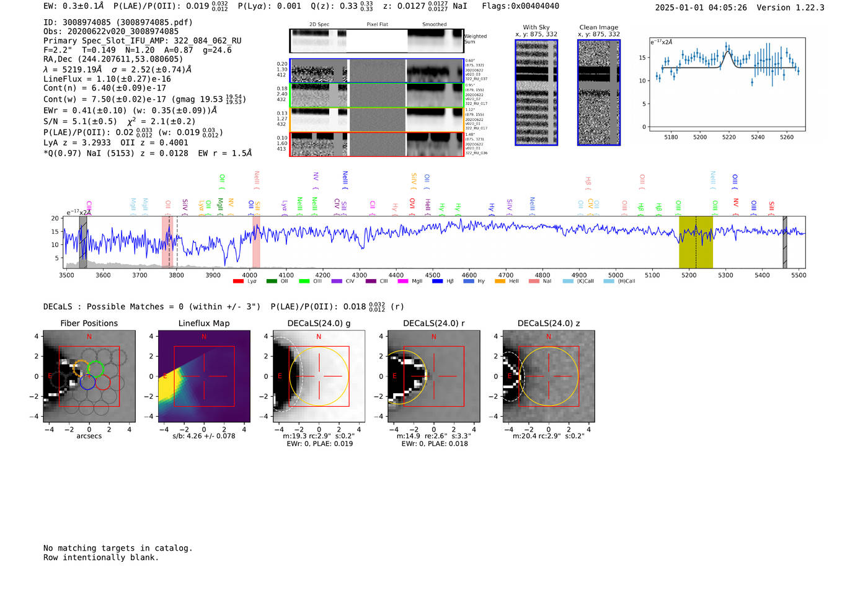Open the Fiber Positions panel image
The width and height of the screenshot is (868, 591).
pyautogui.click(x=89, y=376)
